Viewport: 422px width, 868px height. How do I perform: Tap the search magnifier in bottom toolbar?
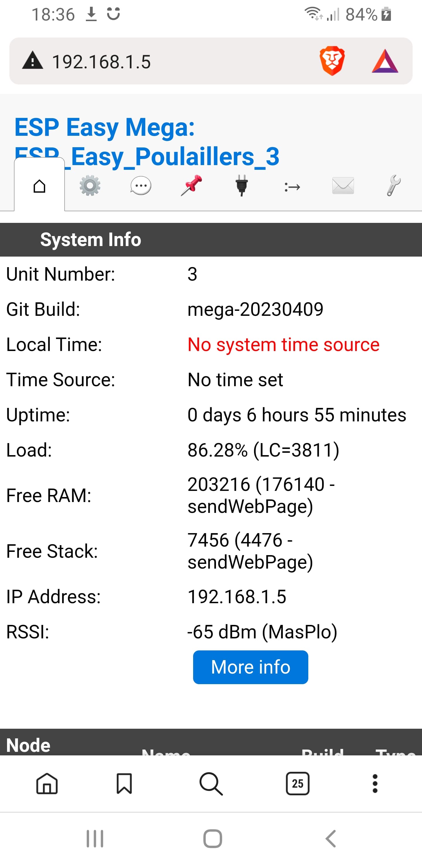(211, 784)
